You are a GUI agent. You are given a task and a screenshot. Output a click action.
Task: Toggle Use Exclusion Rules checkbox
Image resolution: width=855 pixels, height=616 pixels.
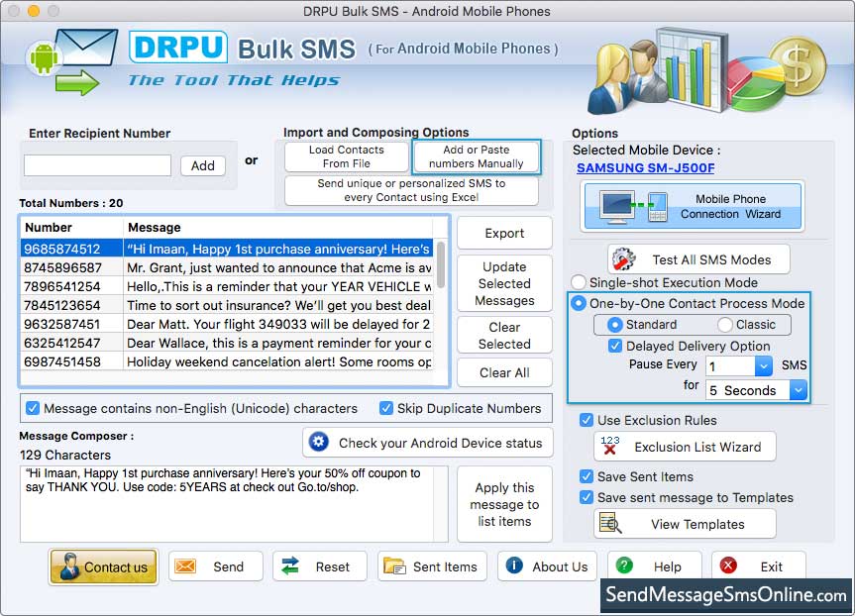tap(587, 420)
